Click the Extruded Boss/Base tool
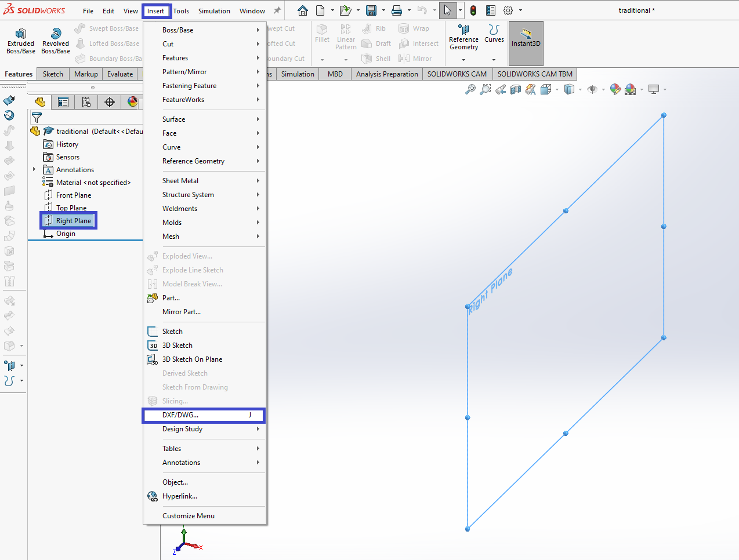 21,41
